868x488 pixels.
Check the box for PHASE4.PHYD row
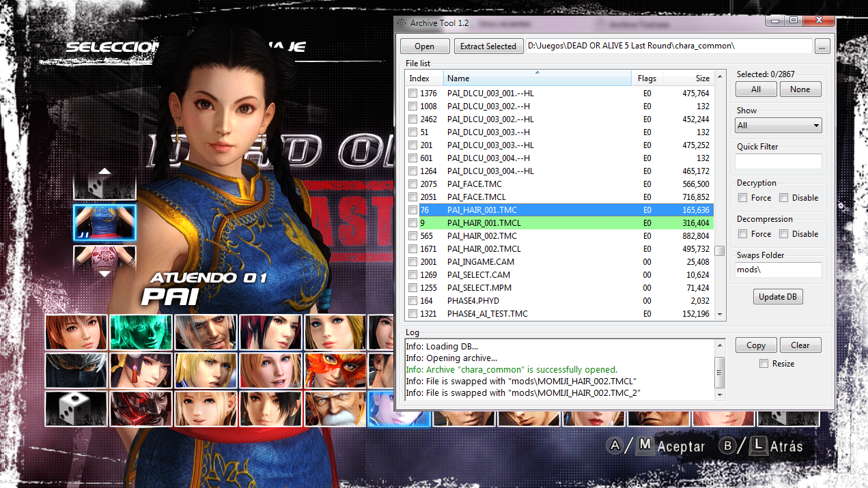pyautogui.click(x=412, y=301)
